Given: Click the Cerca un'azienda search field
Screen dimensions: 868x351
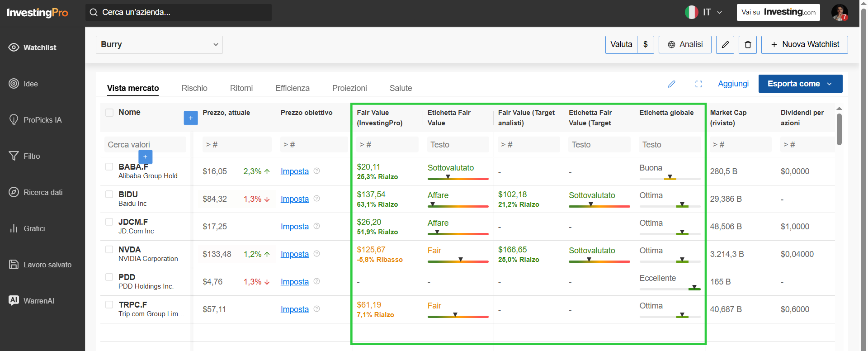Looking at the screenshot, I should [179, 12].
